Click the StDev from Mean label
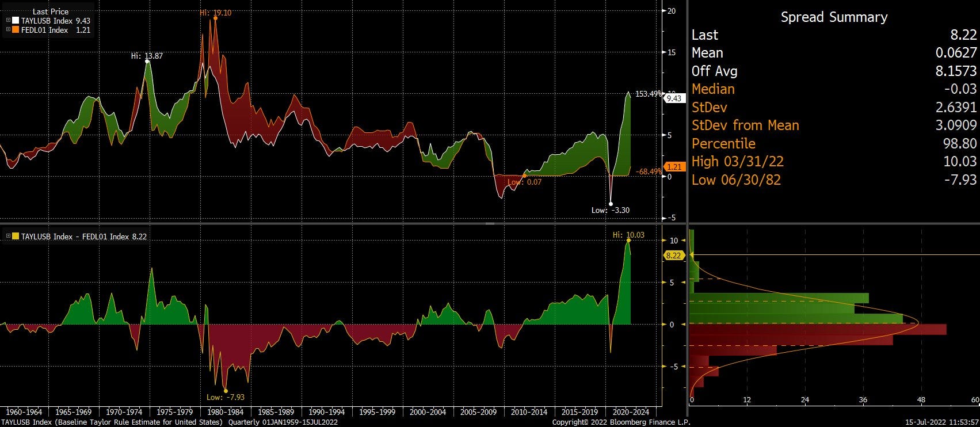Image resolution: width=980 pixels, height=427 pixels. click(x=745, y=125)
